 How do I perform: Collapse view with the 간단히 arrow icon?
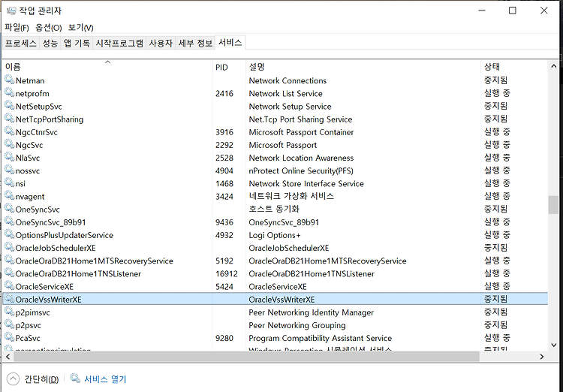[13, 379]
